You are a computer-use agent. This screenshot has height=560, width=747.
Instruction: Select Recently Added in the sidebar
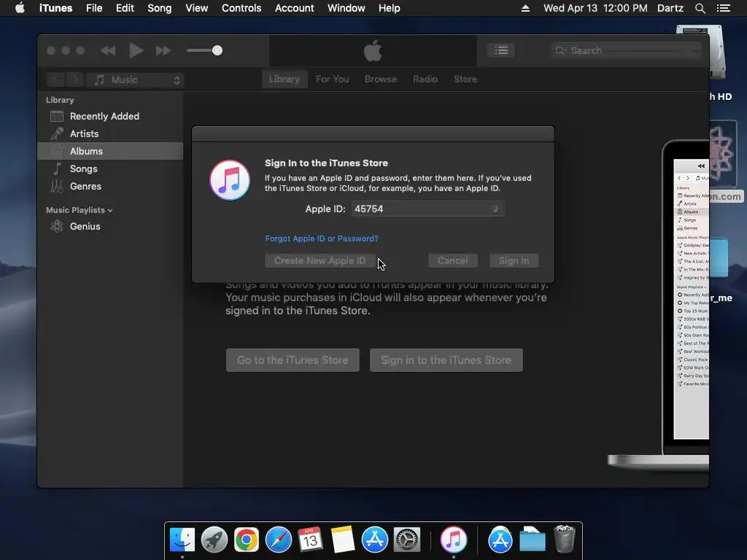[110, 116]
